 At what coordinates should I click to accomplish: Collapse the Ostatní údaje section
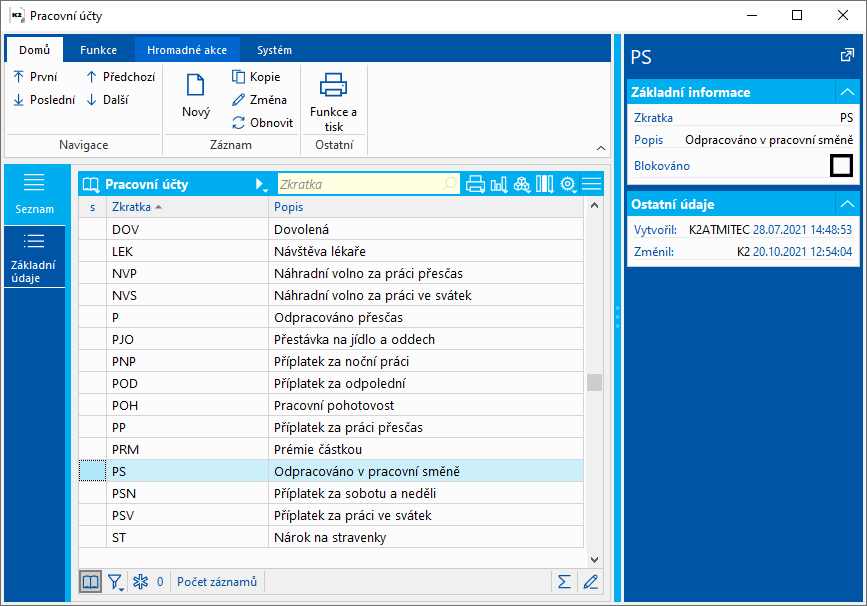(x=847, y=204)
